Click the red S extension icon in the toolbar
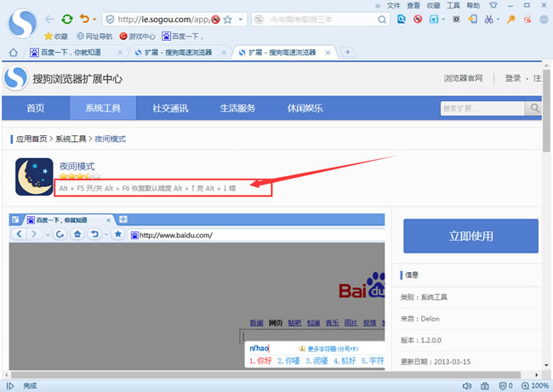This screenshot has height=392, width=553. (527, 19)
